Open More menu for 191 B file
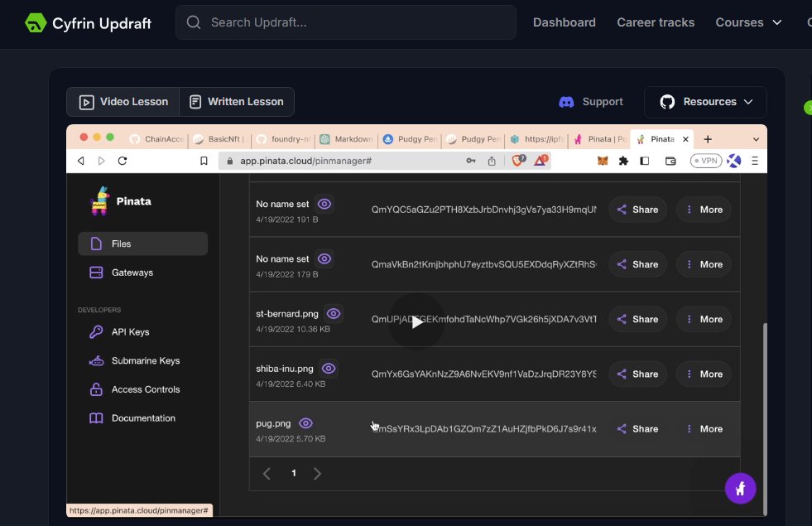812x526 pixels. click(704, 210)
